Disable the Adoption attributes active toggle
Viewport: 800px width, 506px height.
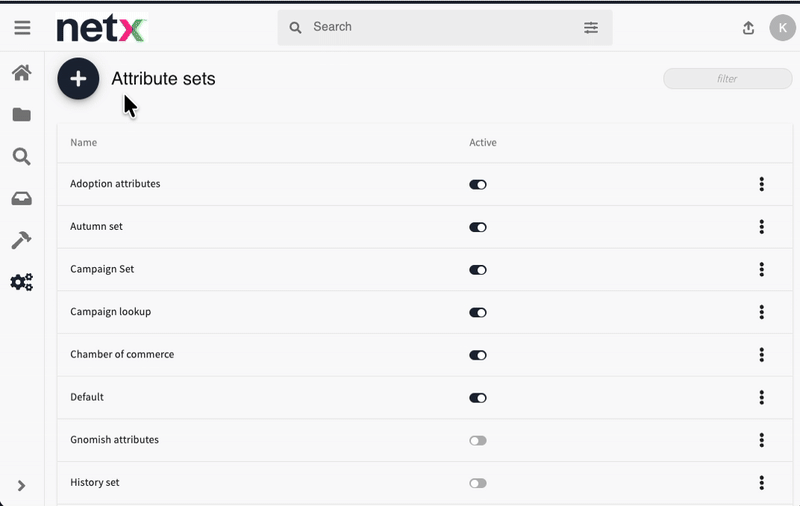pyautogui.click(x=478, y=185)
